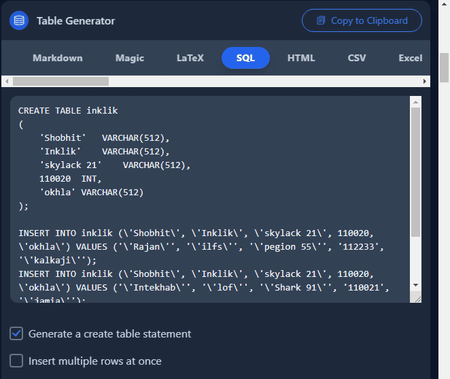Click the horizontal tab scrollbar thumb

tap(61, 81)
